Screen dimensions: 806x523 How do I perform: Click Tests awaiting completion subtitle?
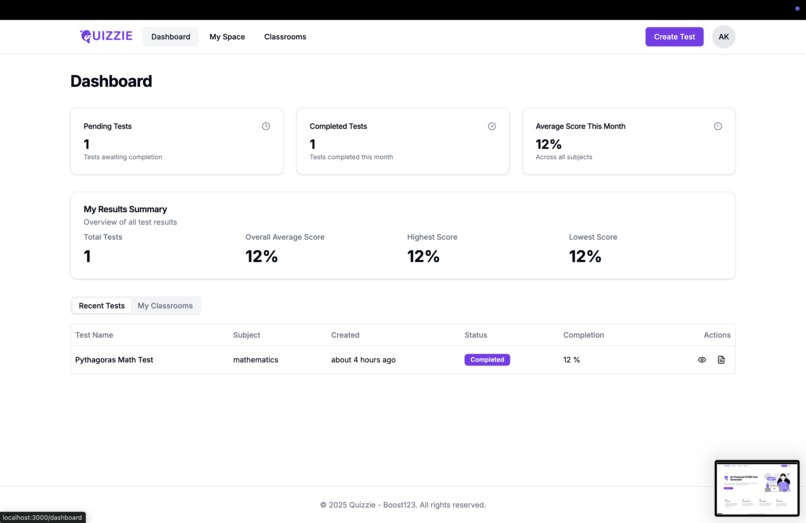coord(123,157)
